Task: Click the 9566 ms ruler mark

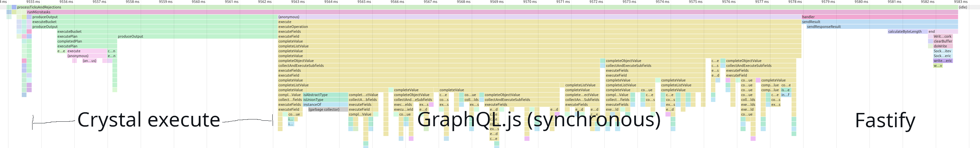Action: [x=397, y=2]
